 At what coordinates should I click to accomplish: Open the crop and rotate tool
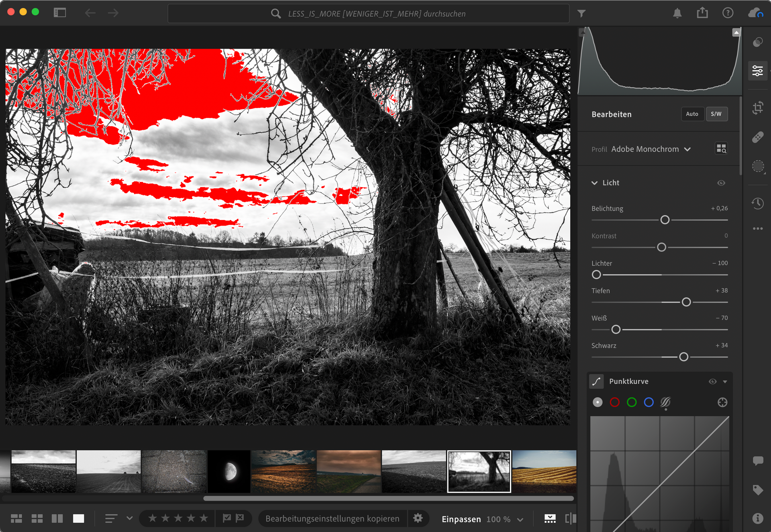click(x=758, y=108)
